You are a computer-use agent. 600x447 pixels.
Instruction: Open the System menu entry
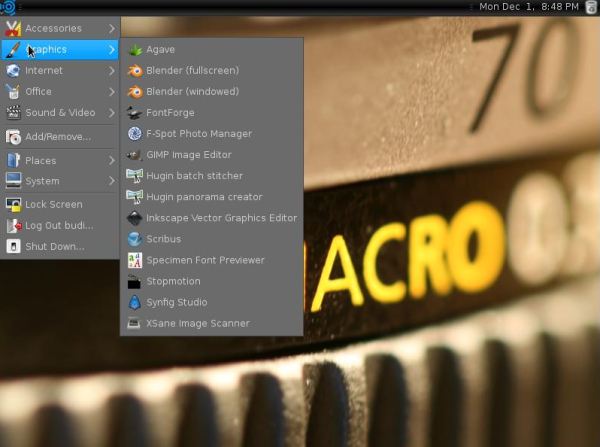(x=60, y=181)
